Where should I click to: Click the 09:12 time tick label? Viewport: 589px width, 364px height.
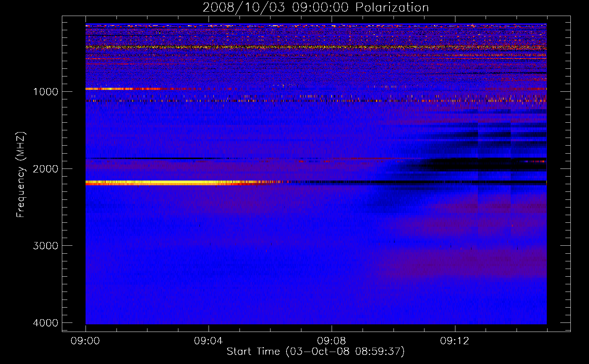pos(455,341)
